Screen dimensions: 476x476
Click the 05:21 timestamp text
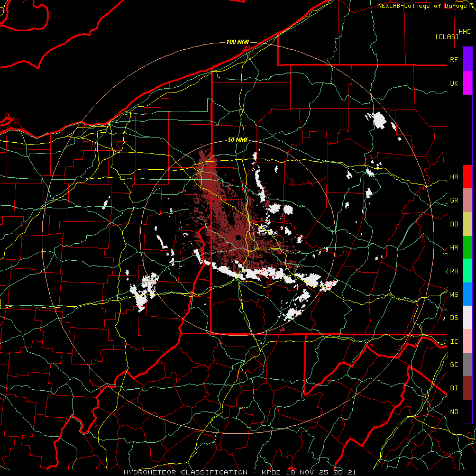point(344,472)
